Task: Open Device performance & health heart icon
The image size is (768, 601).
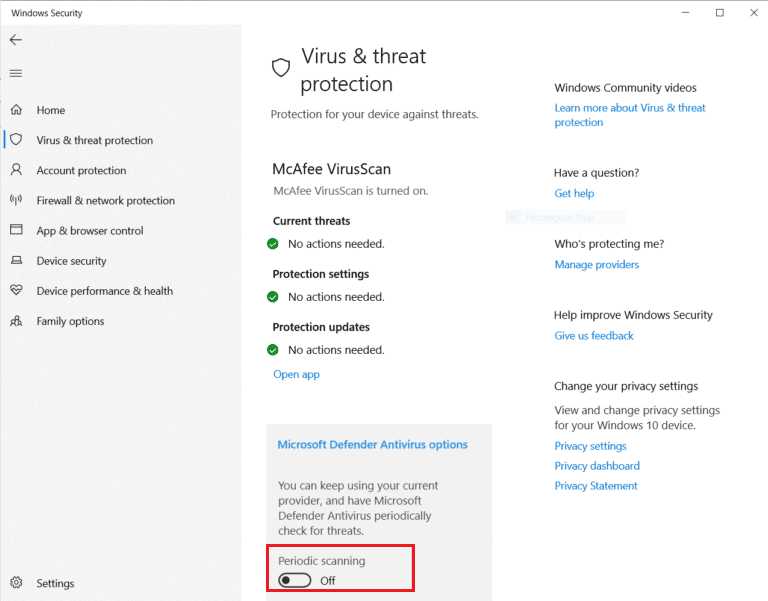Action: point(16,291)
